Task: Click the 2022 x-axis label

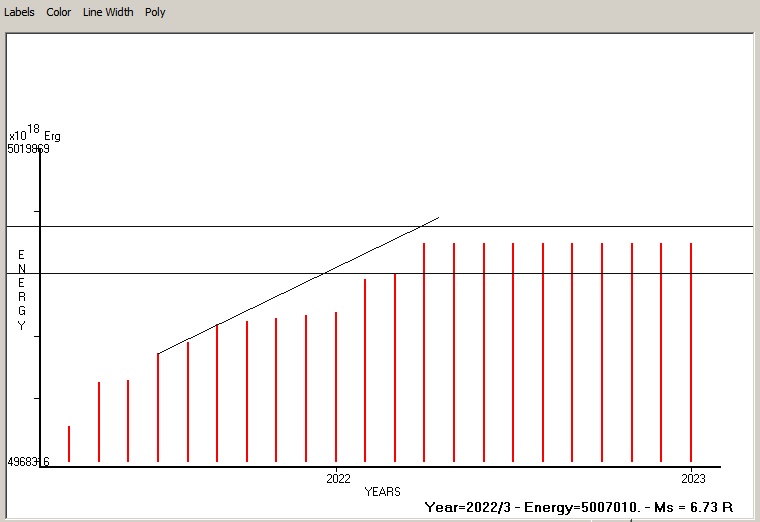Action: (338, 478)
